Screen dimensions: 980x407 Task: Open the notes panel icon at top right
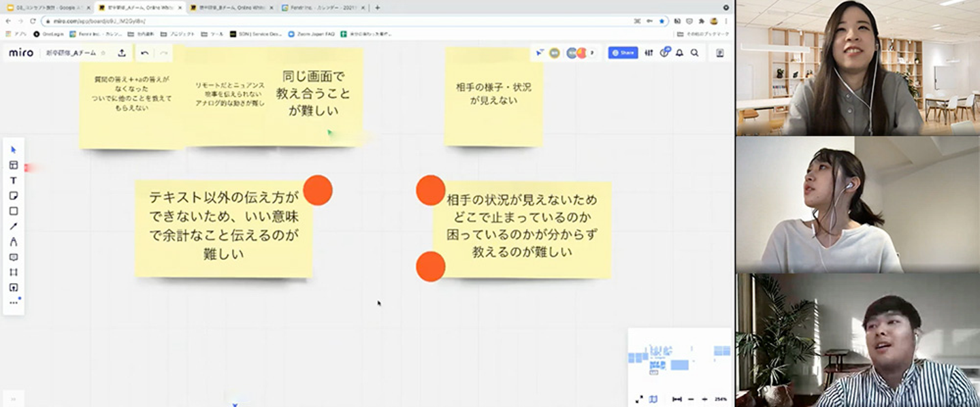719,52
